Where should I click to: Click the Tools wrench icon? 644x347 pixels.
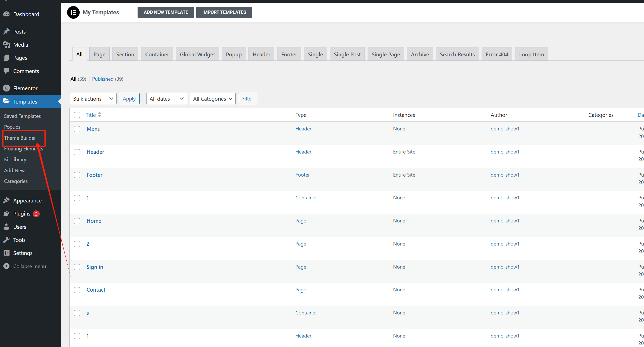point(6,240)
